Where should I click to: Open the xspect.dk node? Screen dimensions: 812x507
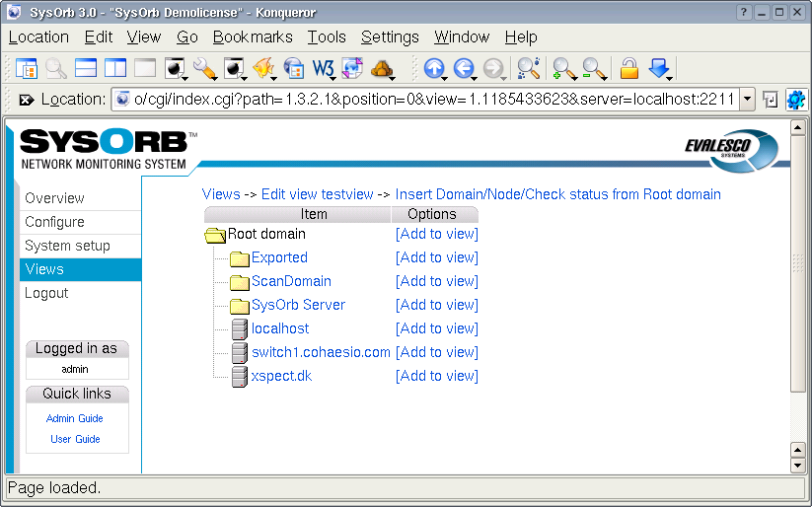click(x=282, y=376)
